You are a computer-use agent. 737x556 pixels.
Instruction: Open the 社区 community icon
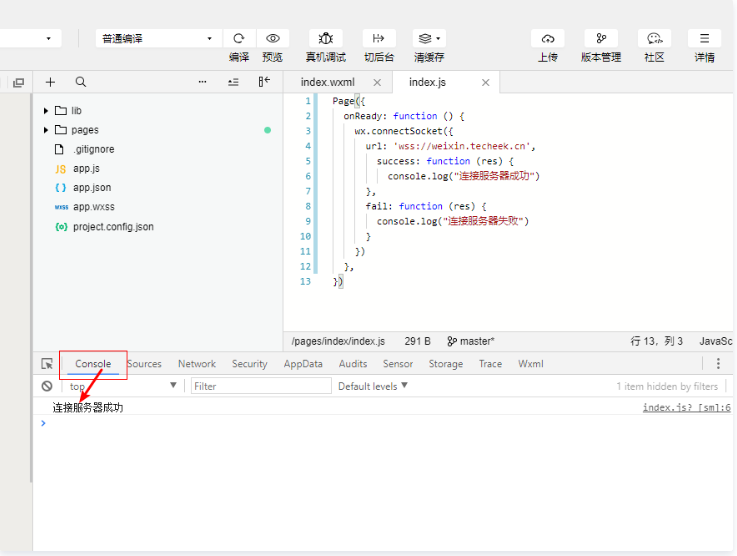tap(654, 38)
